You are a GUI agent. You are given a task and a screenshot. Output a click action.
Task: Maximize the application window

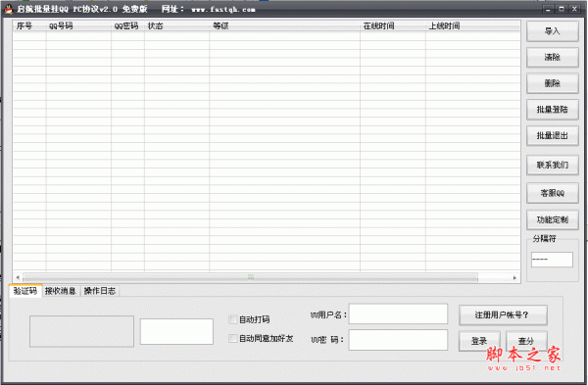(x=562, y=9)
